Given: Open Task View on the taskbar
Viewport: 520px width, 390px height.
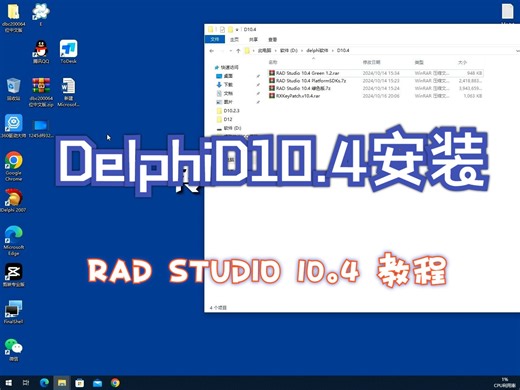Looking at the screenshot, I should (x=26, y=383).
